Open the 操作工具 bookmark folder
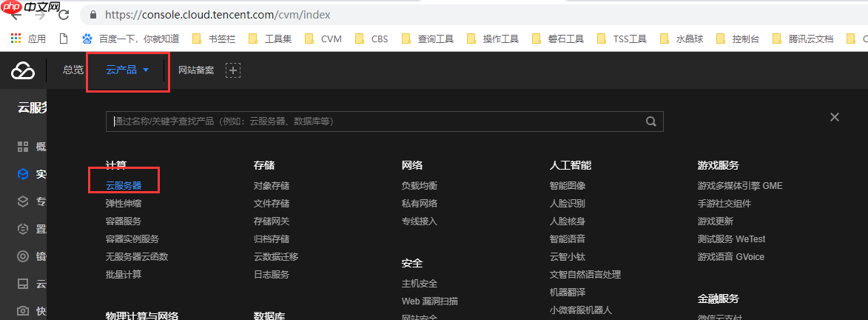The width and height of the screenshot is (868, 320). click(493, 39)
